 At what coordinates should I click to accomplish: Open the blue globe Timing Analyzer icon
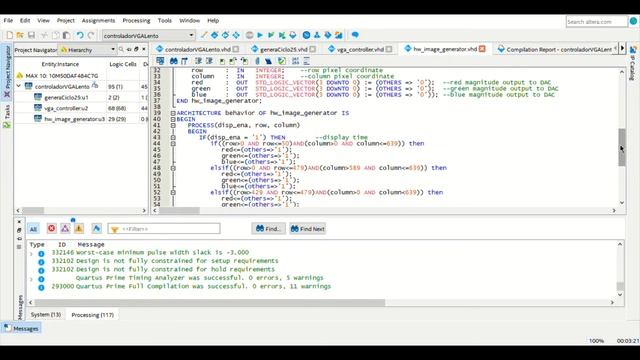[x=306, y=35]
